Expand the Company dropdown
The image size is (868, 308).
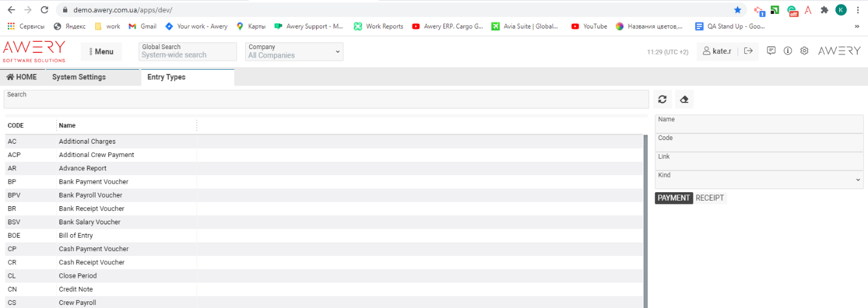click(x=294, y=52)
